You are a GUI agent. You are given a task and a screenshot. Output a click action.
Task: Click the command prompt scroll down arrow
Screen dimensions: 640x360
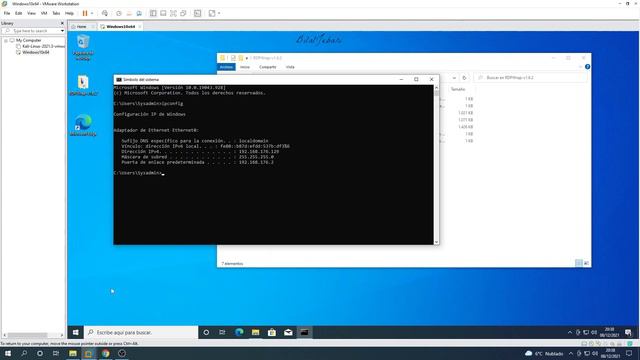(x=436, y=242)
